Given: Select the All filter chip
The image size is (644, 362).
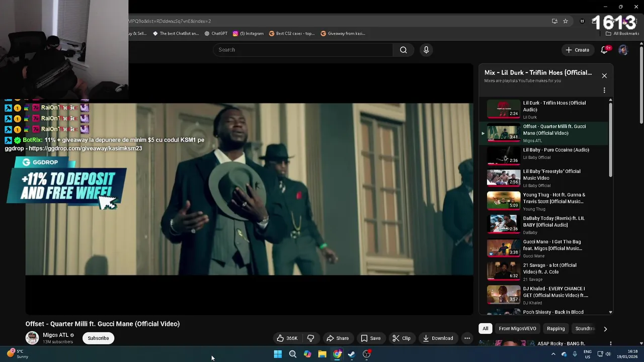Looking at the screenshot, I should [485, 329].
